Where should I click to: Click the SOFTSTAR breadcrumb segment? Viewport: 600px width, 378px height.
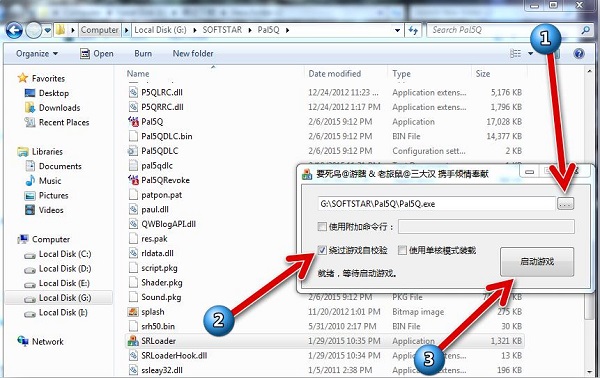[x=222, y=30]
